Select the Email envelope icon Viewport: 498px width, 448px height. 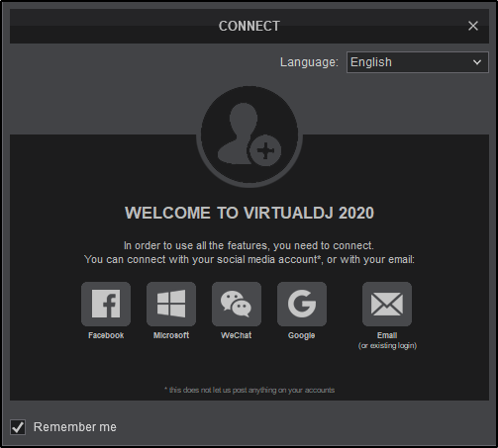pyautogui.click(x=387, y=304)
